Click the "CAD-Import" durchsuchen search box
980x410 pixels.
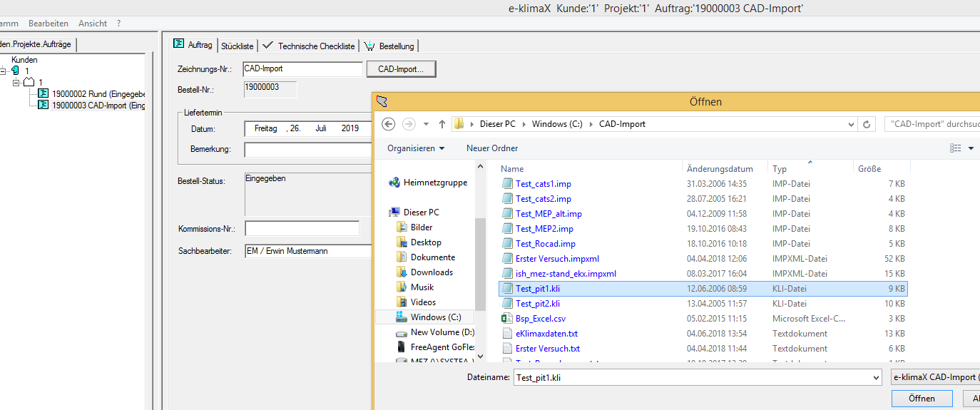pos(932,124)
